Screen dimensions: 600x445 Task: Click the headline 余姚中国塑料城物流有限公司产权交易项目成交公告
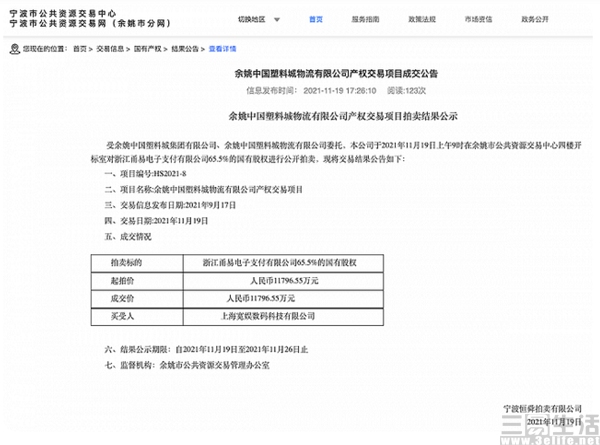click(336, 73)
